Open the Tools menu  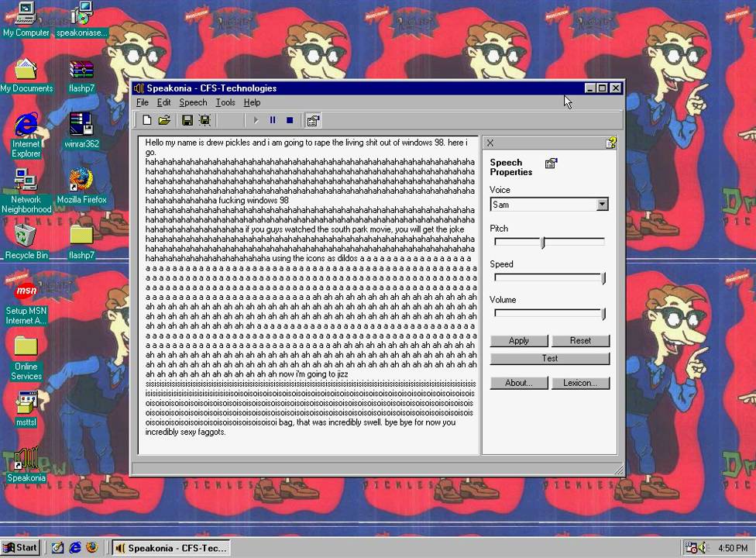pyautogui.click(x=225, y=102)
